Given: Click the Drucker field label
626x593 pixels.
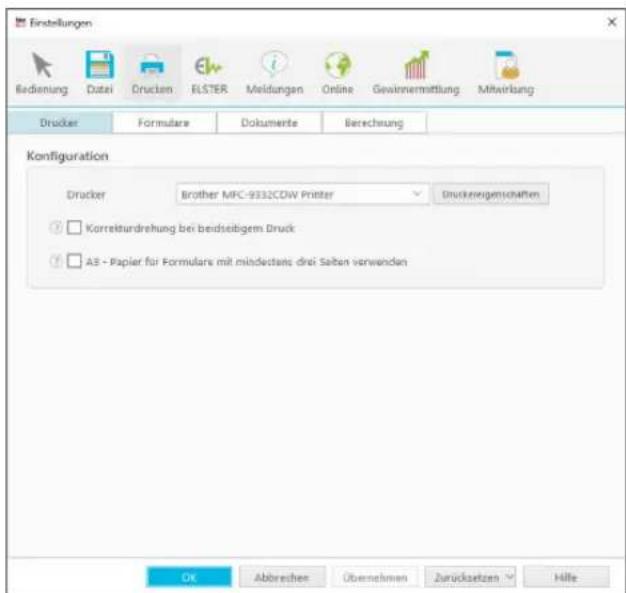Looking at the screenshot, I should (x=86, y=194).
